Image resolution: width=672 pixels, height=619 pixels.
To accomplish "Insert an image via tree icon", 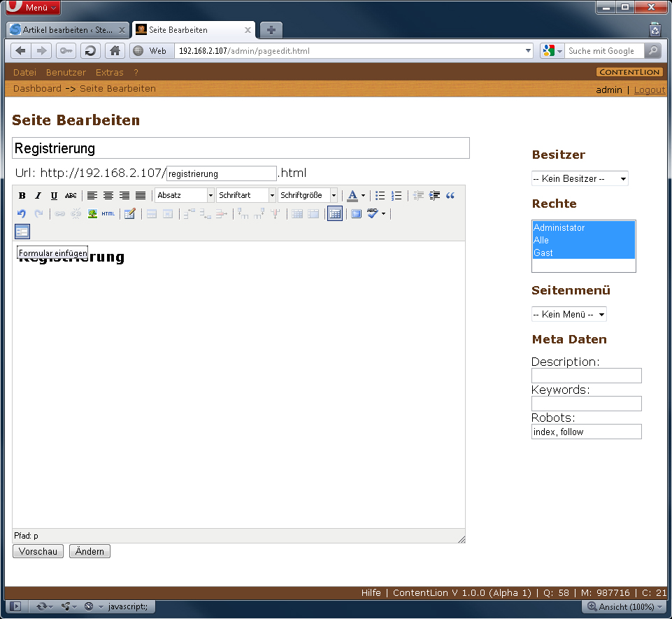I will [x=92, y=213].
